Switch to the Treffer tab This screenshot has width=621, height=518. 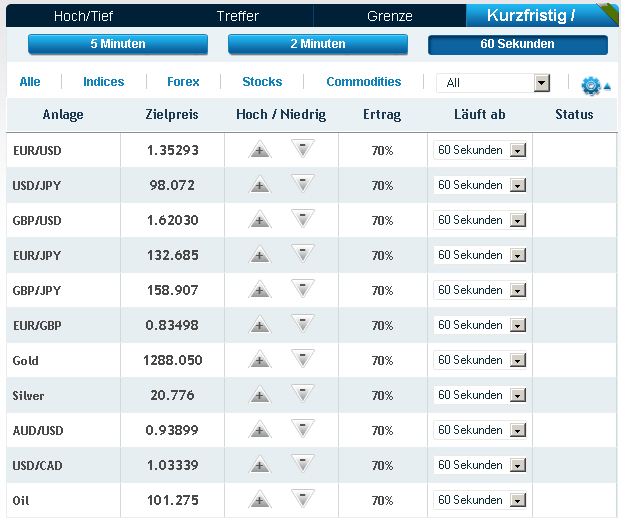[237, 16]
